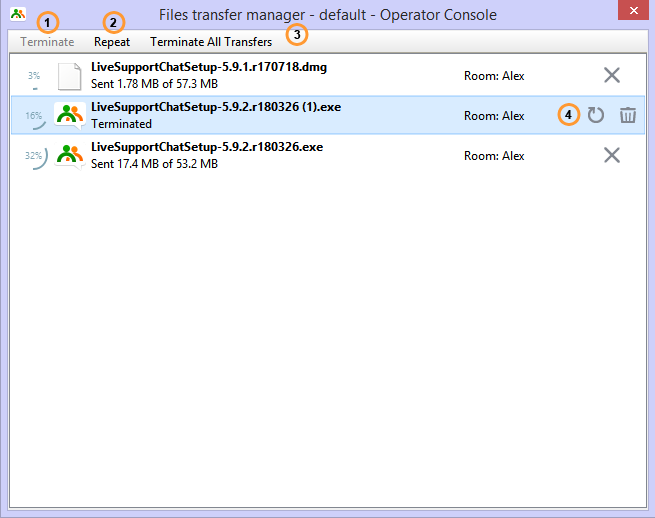Click the Terminate toolbar button

(x=47, y=42)
